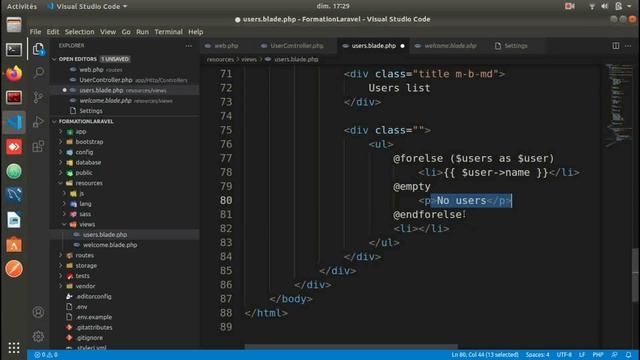Click the PHP language mode status item

pyautogui.click(x=598, y=355)
